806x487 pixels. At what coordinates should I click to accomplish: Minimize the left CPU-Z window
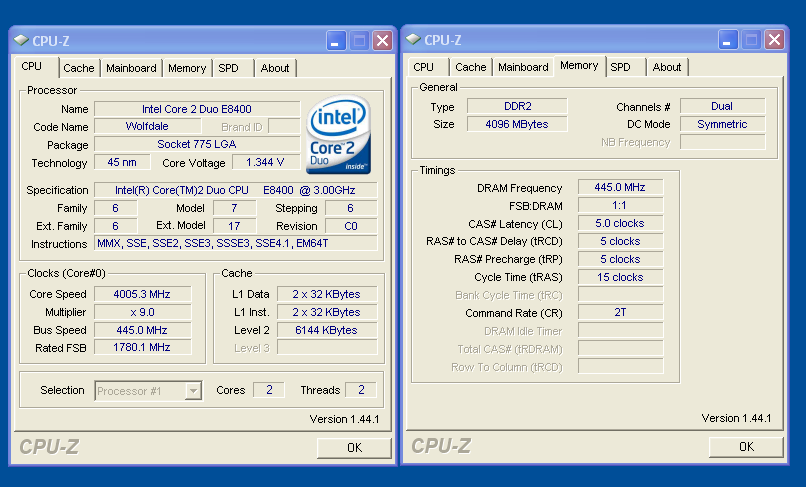point(336,40)
